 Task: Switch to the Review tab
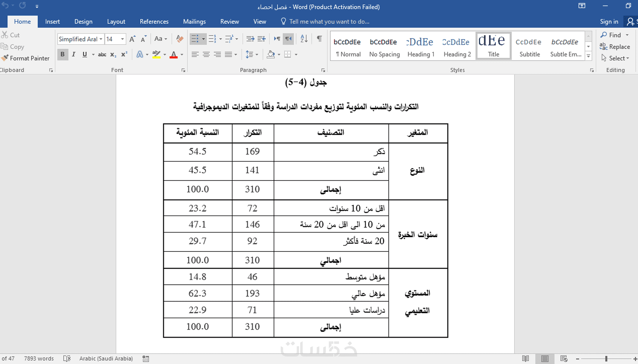[230, 21]
